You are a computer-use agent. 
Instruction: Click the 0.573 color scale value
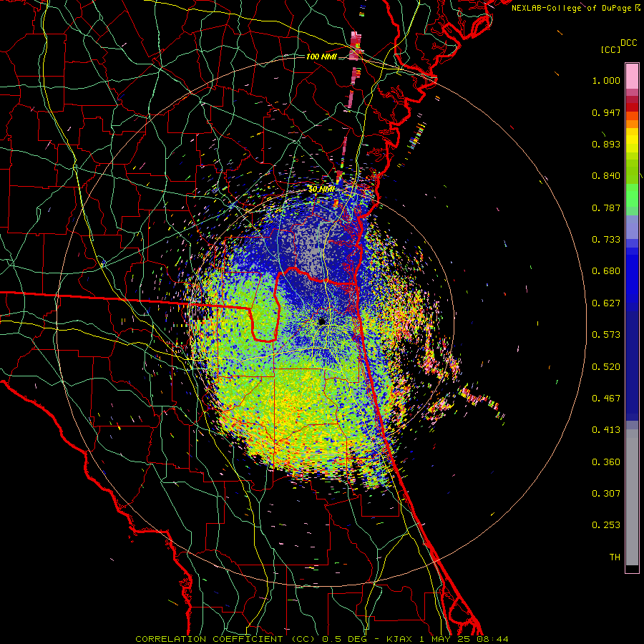pyautogui.click(x=606, y=335)
